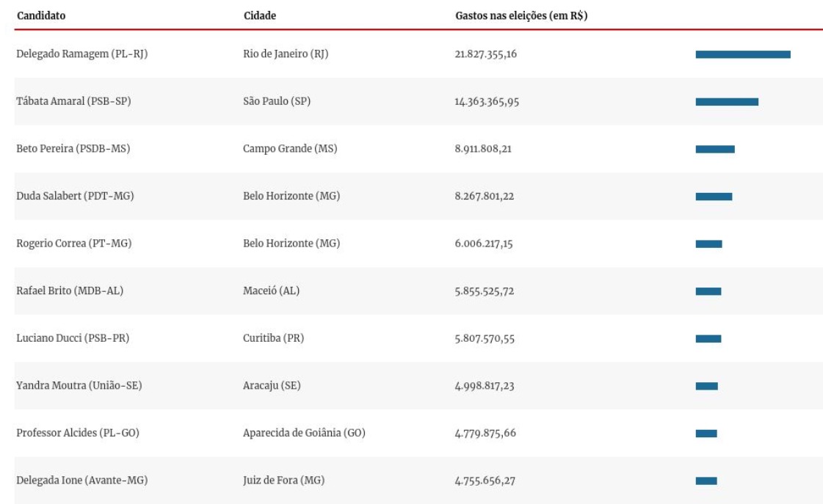The width and height of the screenshot is (823, 504).
Task: Click the spending bar for Delegado Ramagem
Action: 742,54
